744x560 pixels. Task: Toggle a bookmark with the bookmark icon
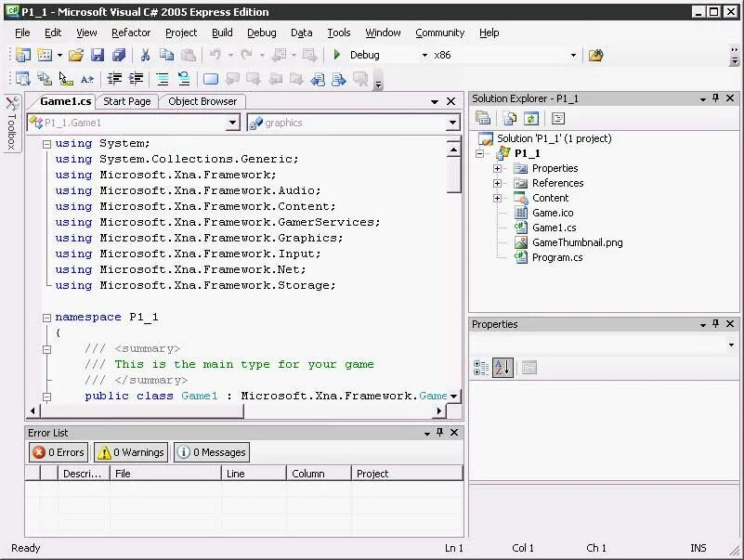click(x=211, y=79)
